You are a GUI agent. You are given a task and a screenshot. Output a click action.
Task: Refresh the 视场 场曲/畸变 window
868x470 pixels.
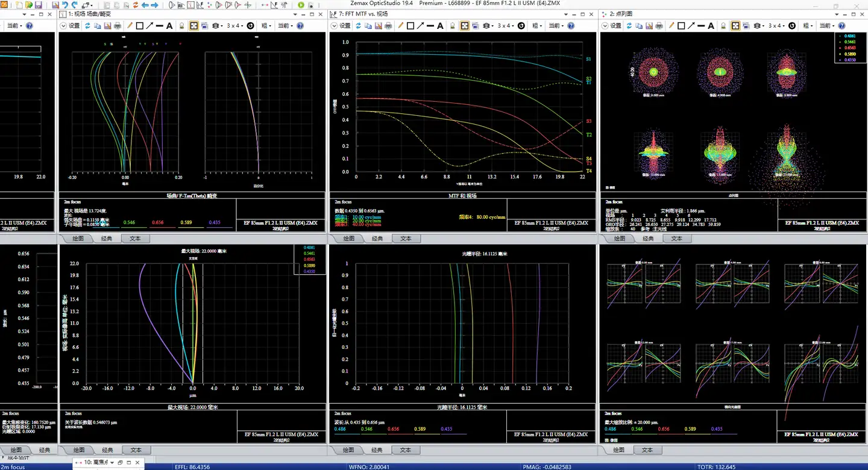pos(87,26)
